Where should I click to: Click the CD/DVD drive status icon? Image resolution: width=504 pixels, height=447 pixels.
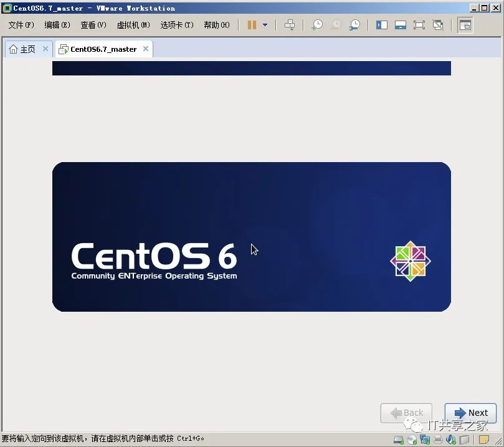coord(412,440)
